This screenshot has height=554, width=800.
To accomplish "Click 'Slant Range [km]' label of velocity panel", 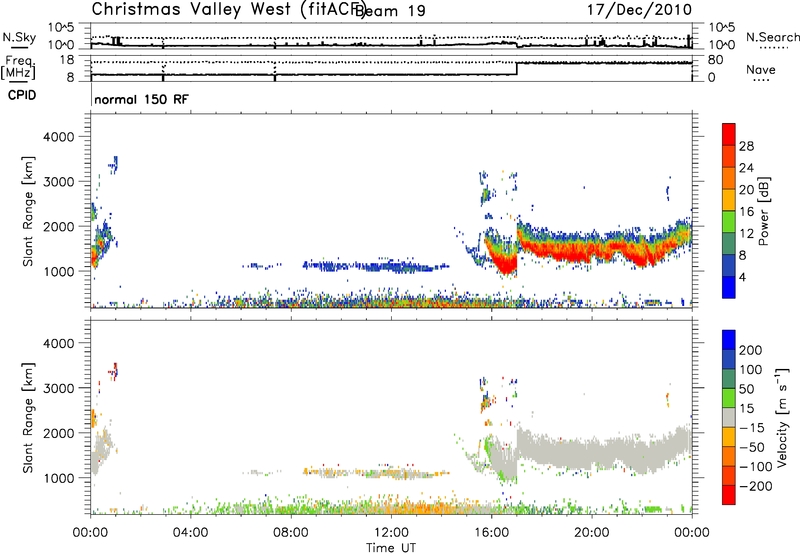I will (28, 418).
